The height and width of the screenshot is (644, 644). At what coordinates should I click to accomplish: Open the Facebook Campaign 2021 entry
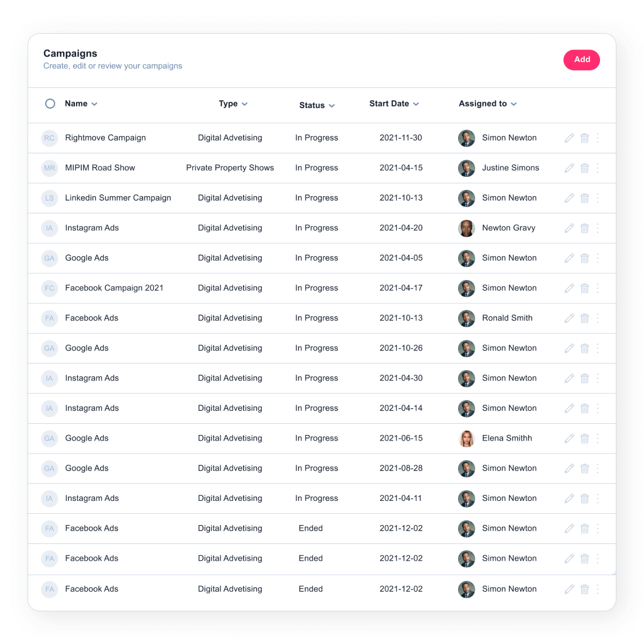tap(114, 288)
